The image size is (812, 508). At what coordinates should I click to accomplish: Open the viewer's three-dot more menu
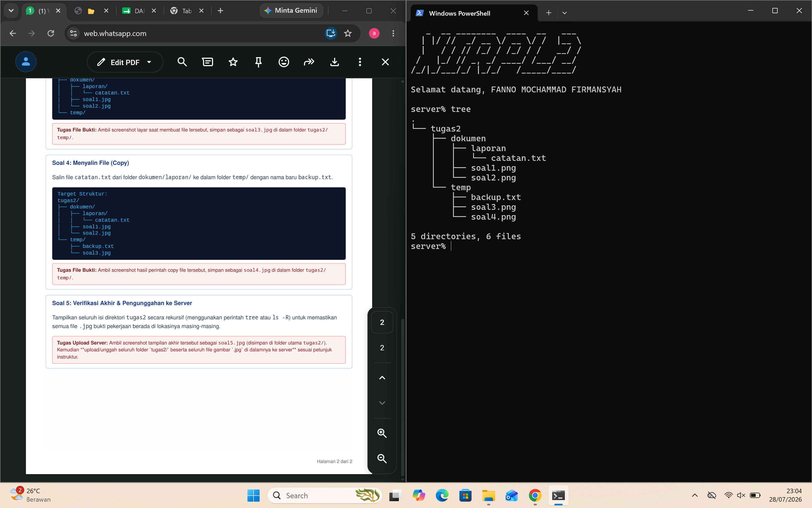pyautogui.click(x=360, y=62)
